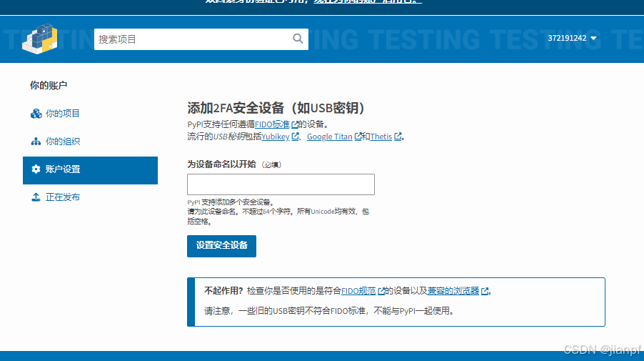Open the Yubikey link
644x361 pixels.
(275, 137)
